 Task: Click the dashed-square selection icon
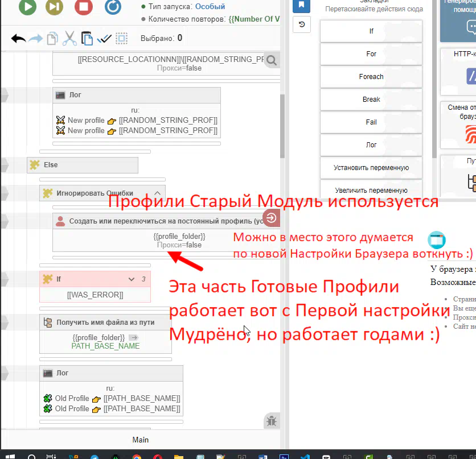(121, 39)
